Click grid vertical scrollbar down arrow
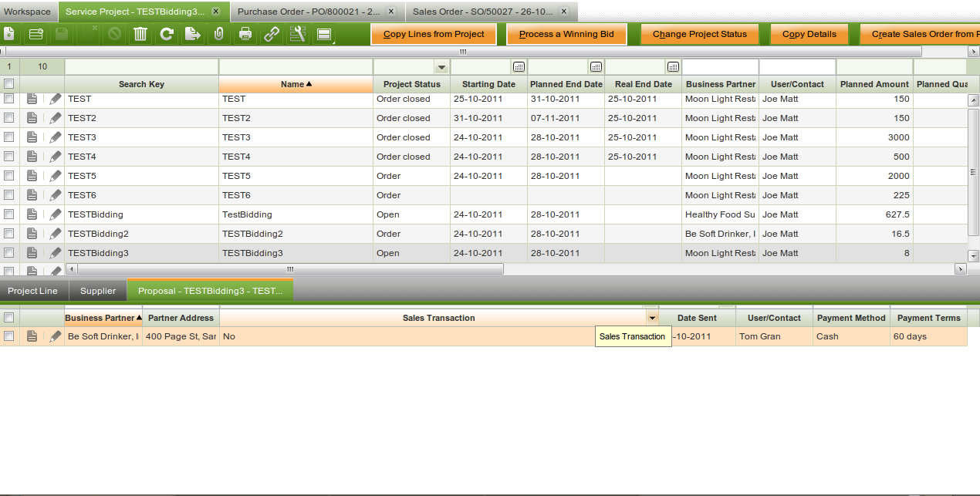 [973, 256]
